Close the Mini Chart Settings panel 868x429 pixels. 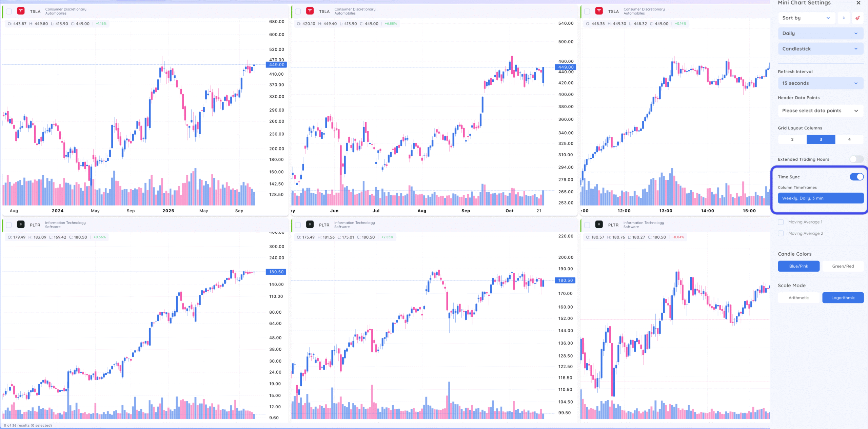859,3
